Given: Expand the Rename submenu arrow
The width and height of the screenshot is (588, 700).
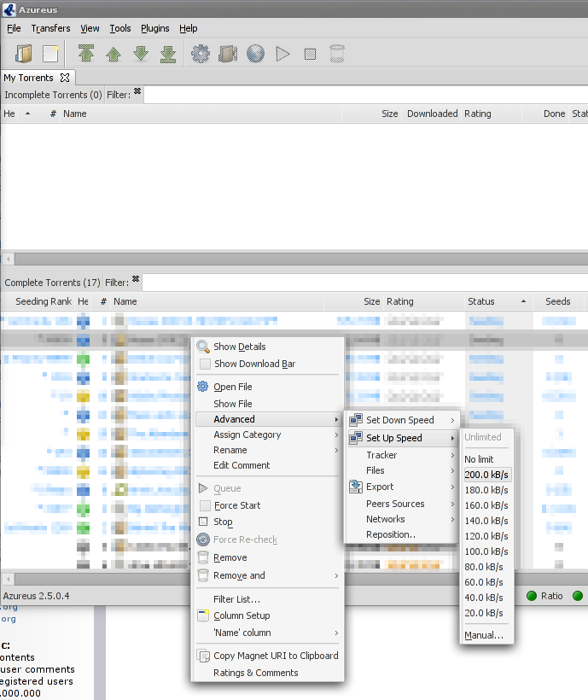Looking at the screenshot, I should click(x=336, y=450).
